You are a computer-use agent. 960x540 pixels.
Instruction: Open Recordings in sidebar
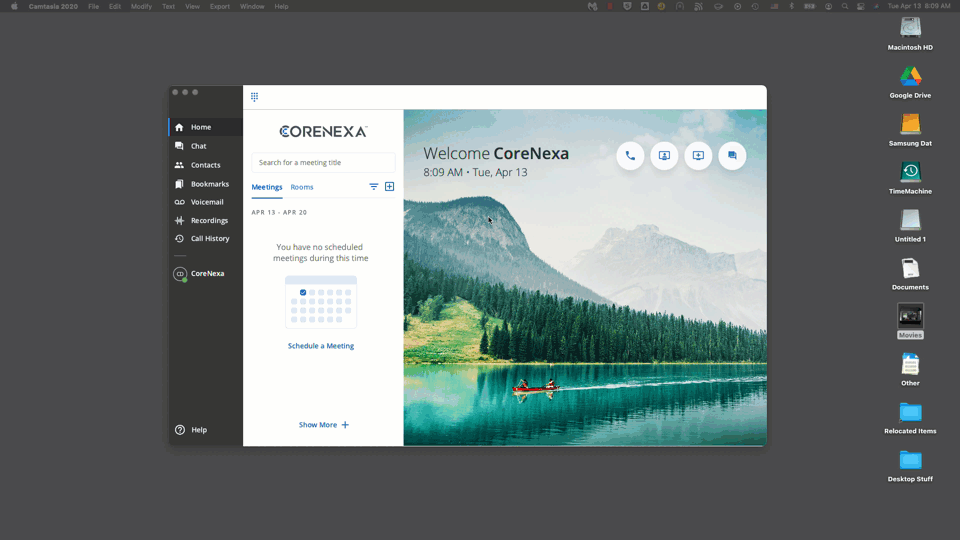pyautogui.click(x=206, y=220)
